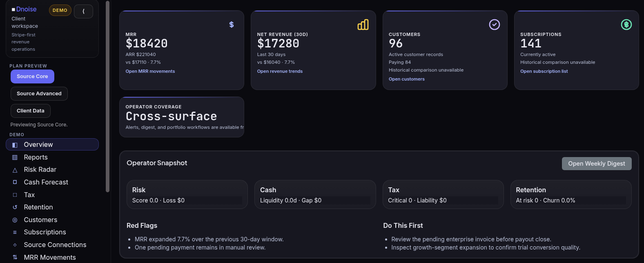Click the bar chart icon on Net Revenue card

click(x=363, y=25)
